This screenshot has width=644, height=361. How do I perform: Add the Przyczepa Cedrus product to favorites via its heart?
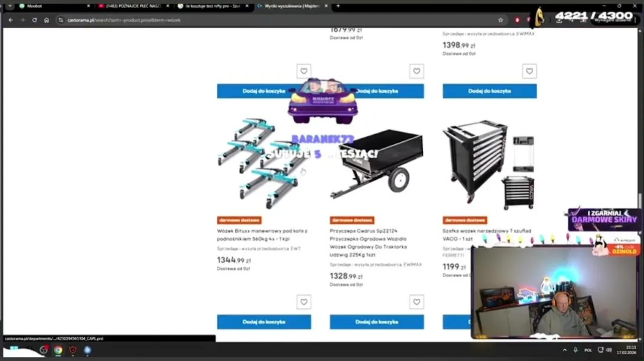click(x=416, y=302)
